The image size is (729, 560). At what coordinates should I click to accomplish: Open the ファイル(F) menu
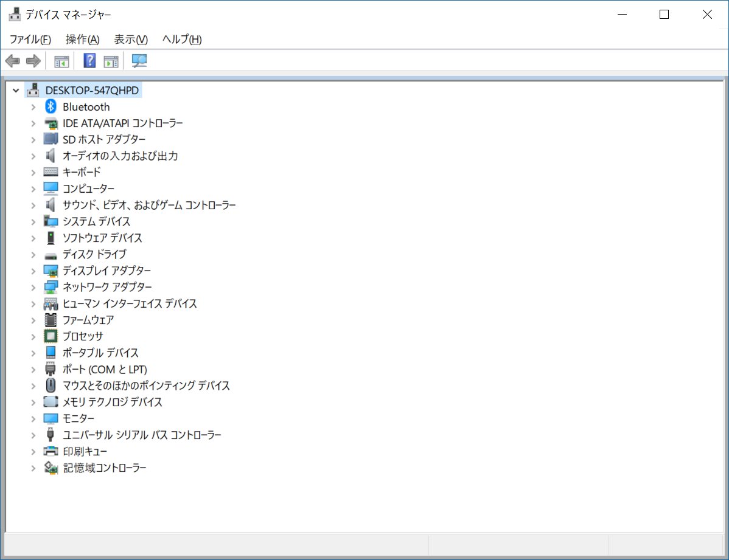tap(30, 40)
